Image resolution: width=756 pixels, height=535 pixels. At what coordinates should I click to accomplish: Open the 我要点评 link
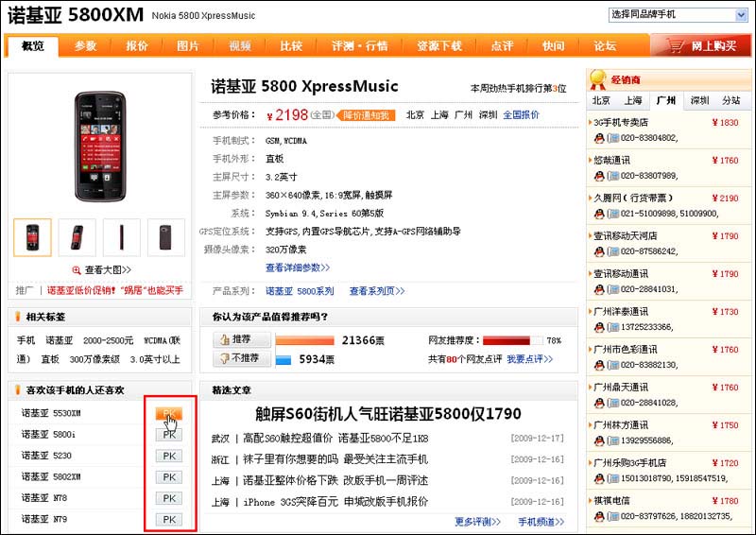[529, 359]
